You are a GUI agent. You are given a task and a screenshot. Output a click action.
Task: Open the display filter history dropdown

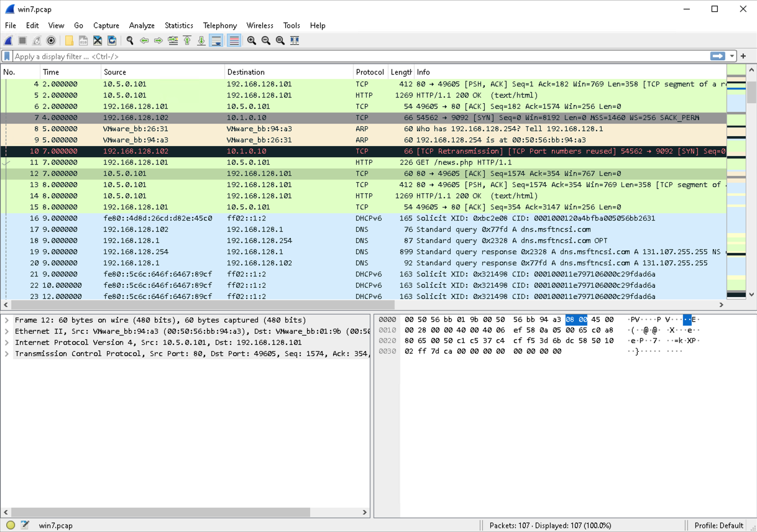click(x=733, y=56)
